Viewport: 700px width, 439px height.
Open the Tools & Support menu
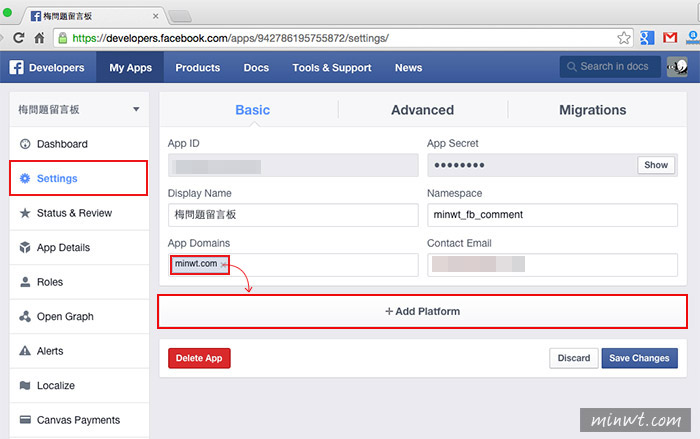coord(332,67)
